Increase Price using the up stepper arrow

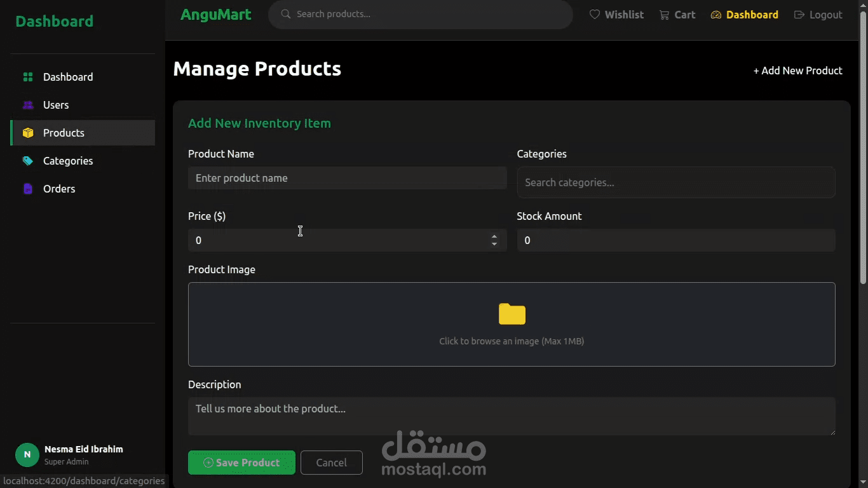tap(494, 236)
